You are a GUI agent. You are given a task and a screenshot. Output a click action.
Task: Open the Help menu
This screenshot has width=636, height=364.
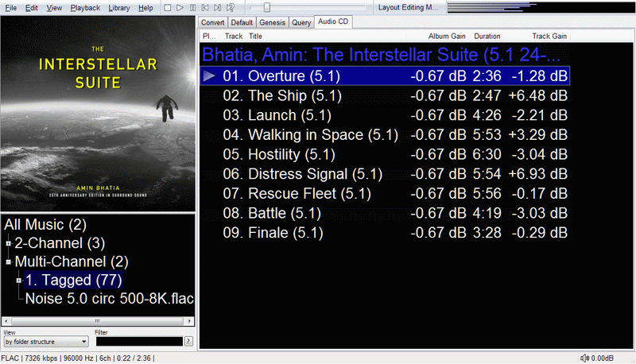pos(145,8)
